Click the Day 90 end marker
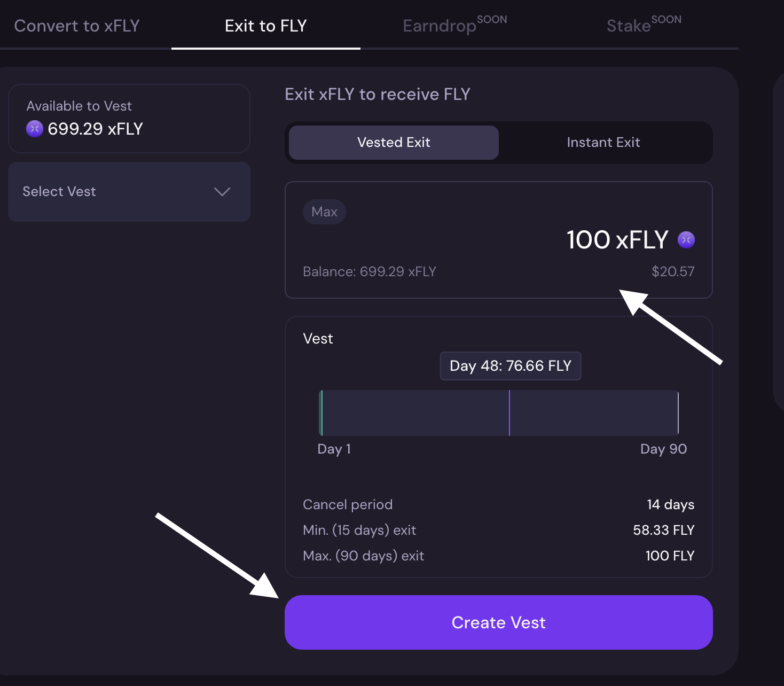 678,413
